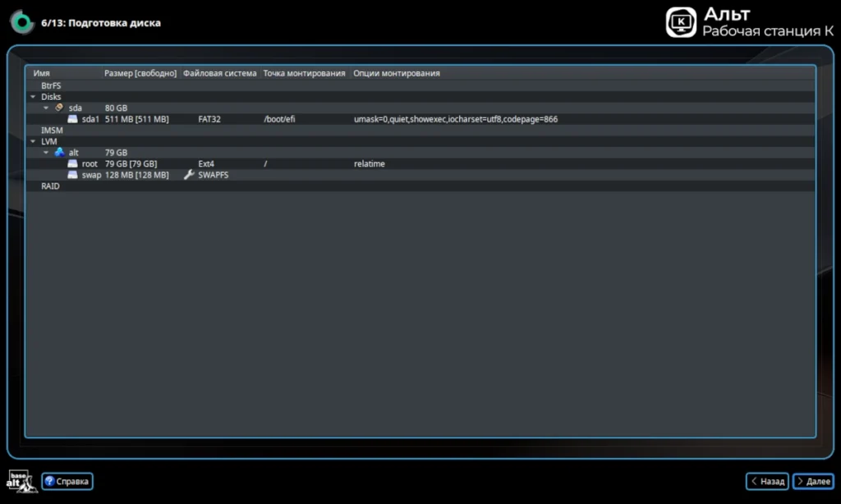The width and height of the screenshot is (841, 504).
Task: Click the 511 MB [511 MB] size cell
Action: (137, 119)
